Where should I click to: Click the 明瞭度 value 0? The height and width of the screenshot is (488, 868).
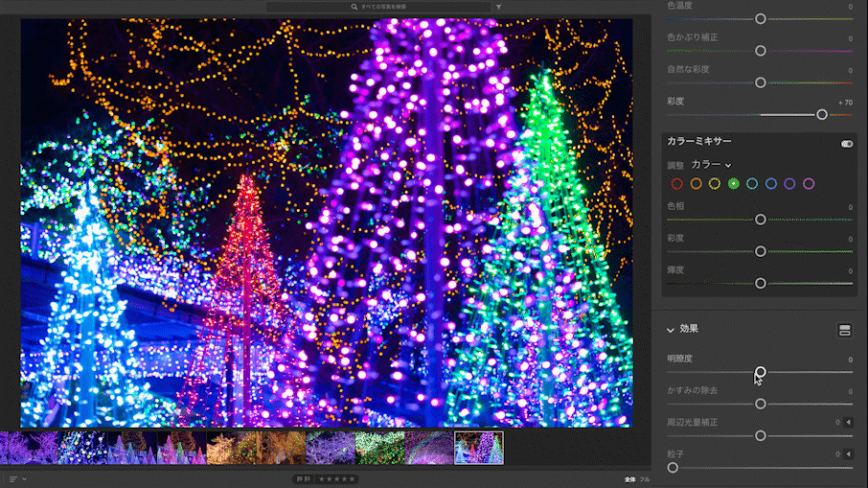tap(851, 360)
